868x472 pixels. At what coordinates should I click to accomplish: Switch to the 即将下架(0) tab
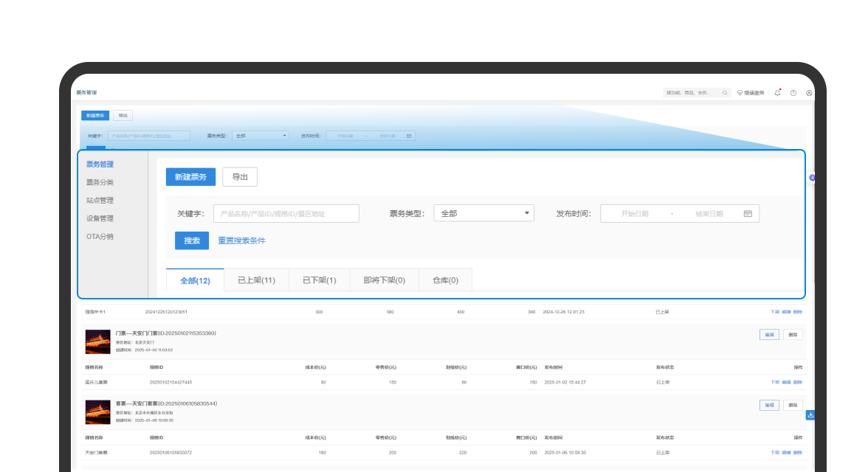[x=384, y=280]
